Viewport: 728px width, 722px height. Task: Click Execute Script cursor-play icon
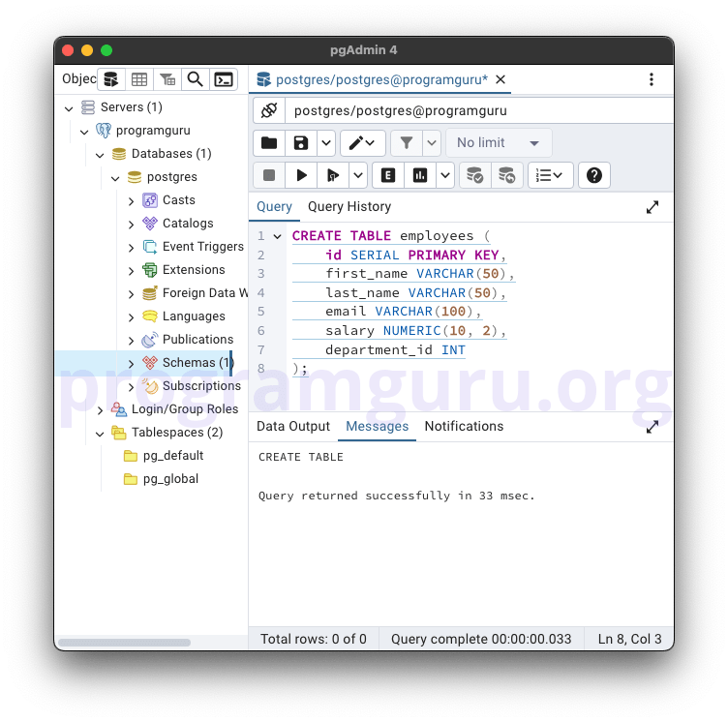[333, 175]
